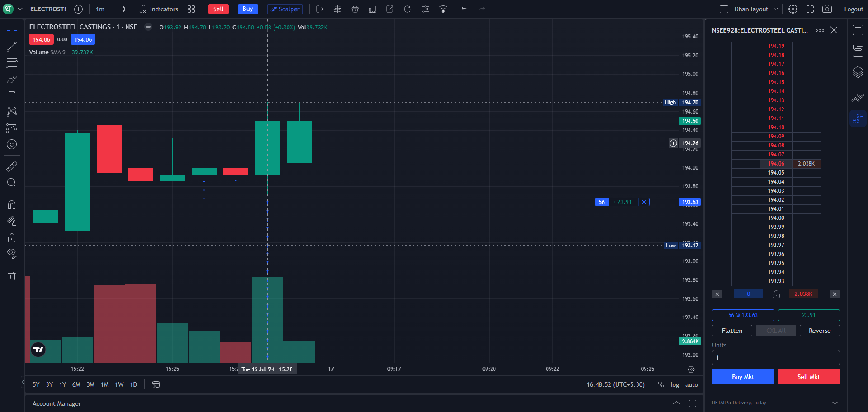Select the text annotation tool
Image resolution: width=868 pixels, height=412 pixels.
point(12,95)
